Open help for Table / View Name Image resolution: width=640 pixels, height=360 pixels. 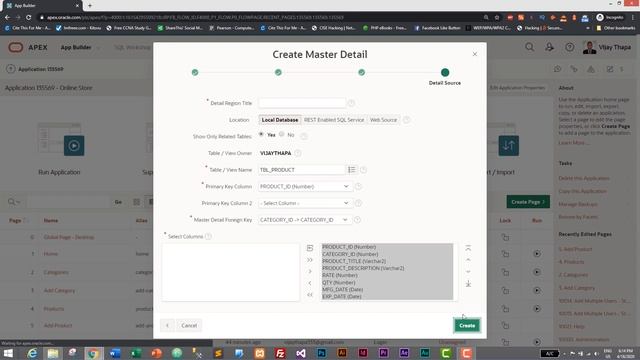tap(363, 170)
